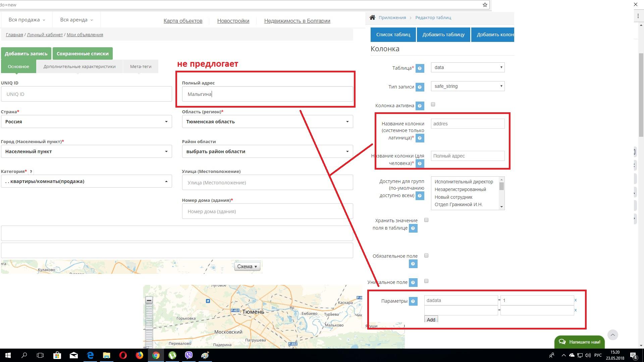
Task: Open the Windows Start menu
Action: [x=8, y=355]
